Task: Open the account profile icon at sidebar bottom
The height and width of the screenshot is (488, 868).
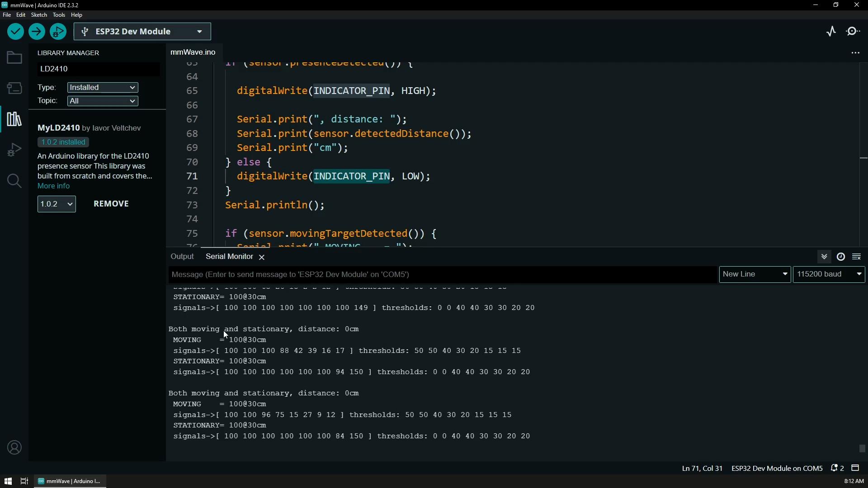Action: pos(14,448)
